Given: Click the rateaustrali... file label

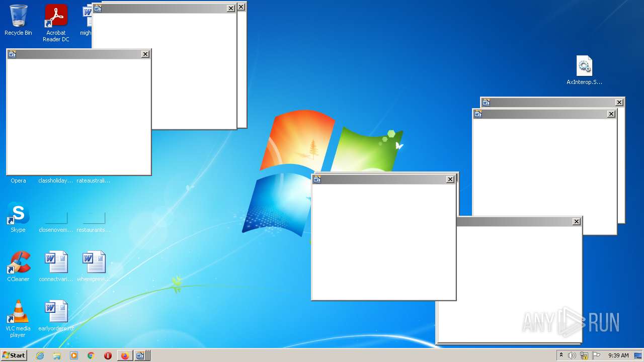Looking at the screenshot, I should pyautogui.click(x=94, y=180).
